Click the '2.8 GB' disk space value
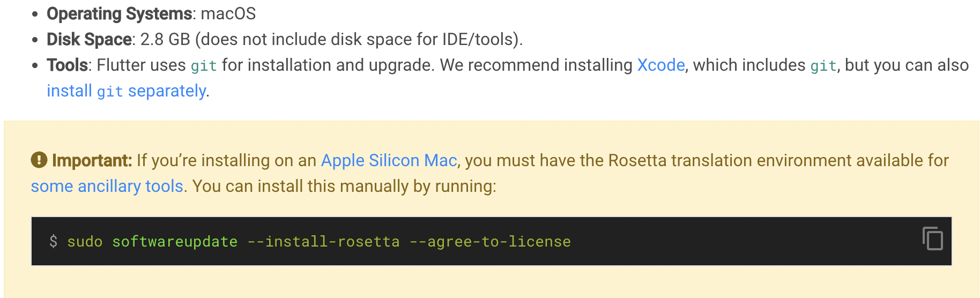The width and height of the screenshot is (980, 298). coord(165,39)
